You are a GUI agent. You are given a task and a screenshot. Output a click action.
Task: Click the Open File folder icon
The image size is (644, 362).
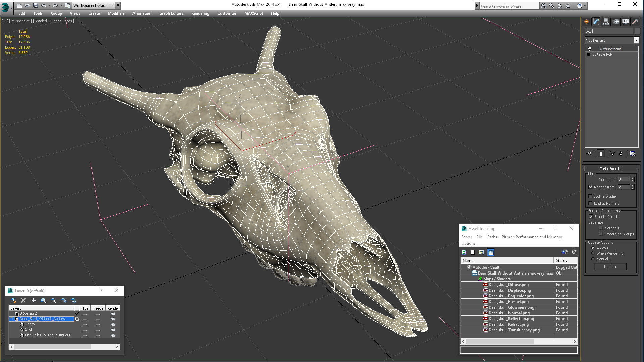(x=28, y=6)
